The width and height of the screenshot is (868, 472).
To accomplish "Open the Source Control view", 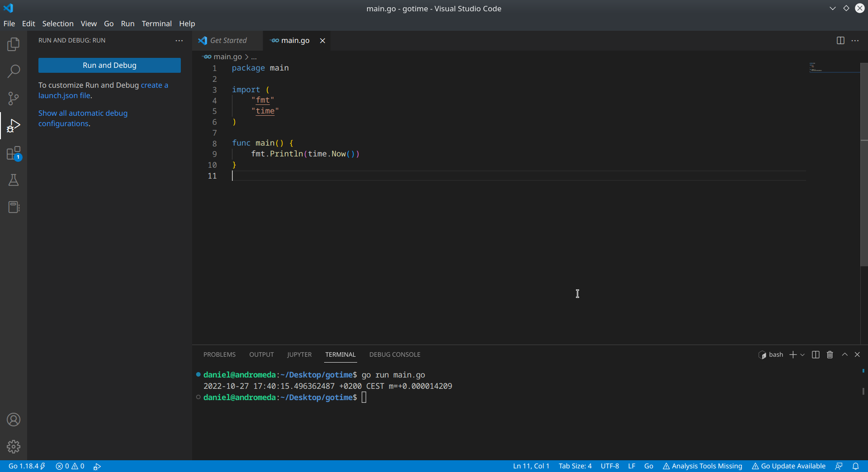I will (x=14, y=99).
